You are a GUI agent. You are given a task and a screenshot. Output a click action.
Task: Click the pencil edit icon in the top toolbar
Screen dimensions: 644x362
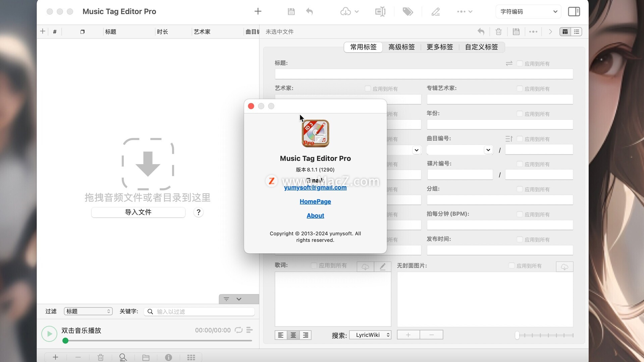[435, 12]
